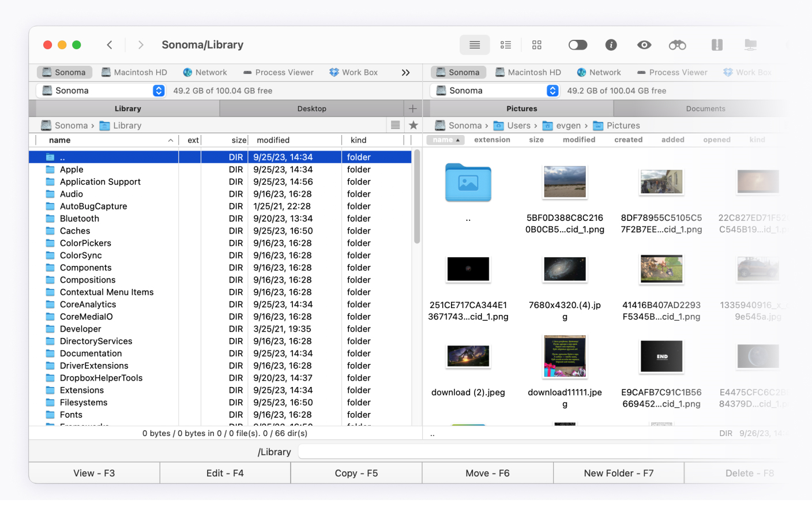812x507 pixels.
Task: Open the sort options hamburger icon
Action: (x=396, y=125)
